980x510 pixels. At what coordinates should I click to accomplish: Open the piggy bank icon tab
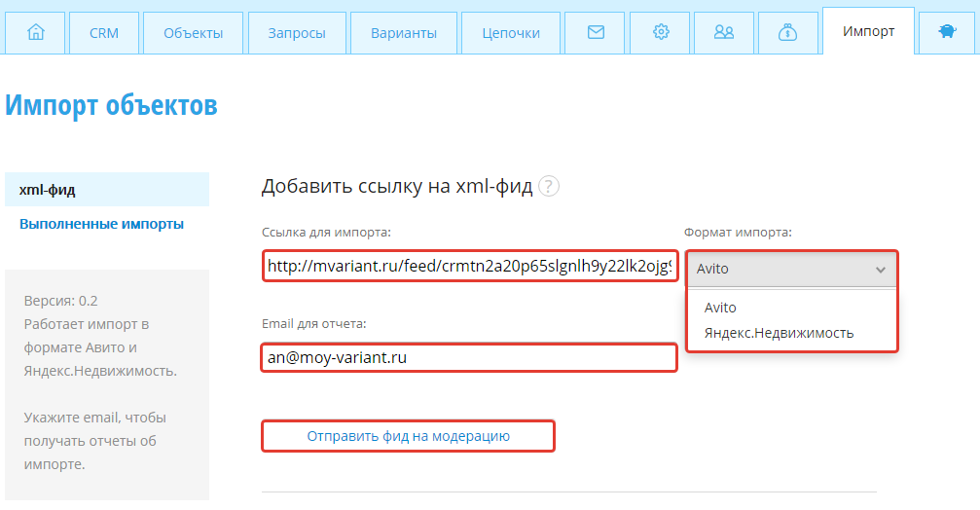(947, 33)
